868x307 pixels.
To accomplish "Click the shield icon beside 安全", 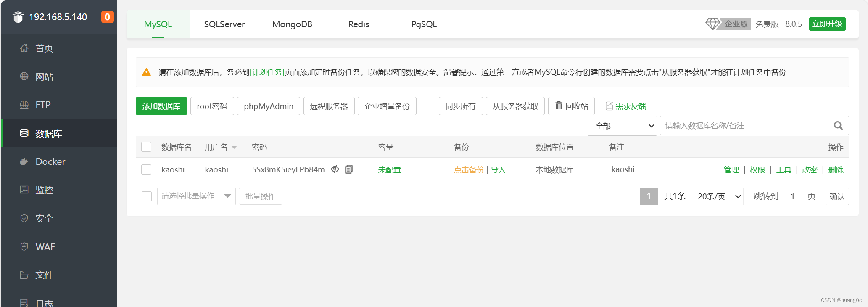I will (24, 218).
